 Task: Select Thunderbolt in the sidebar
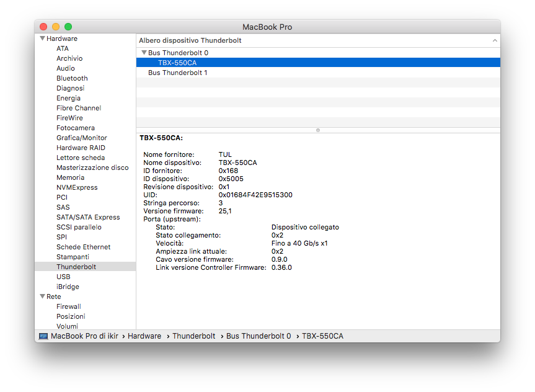[86, 267]
